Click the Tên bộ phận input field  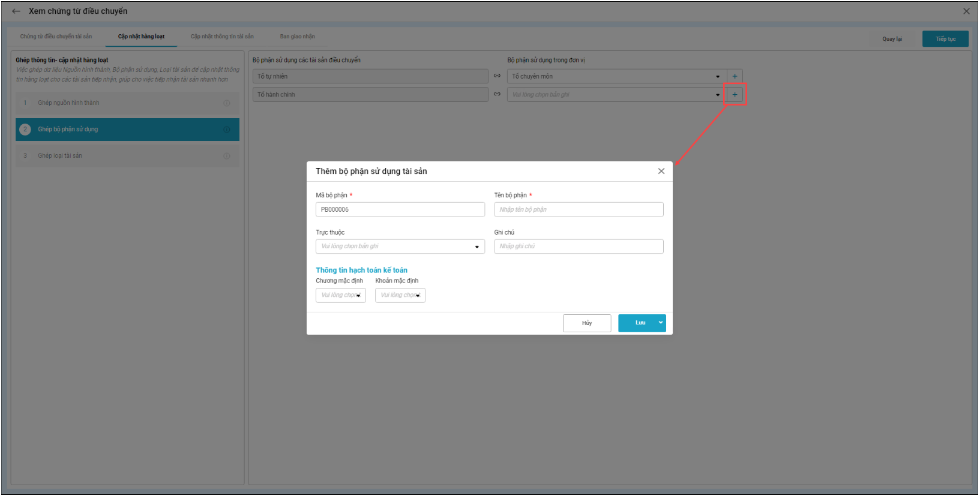[x=579, y=209]
